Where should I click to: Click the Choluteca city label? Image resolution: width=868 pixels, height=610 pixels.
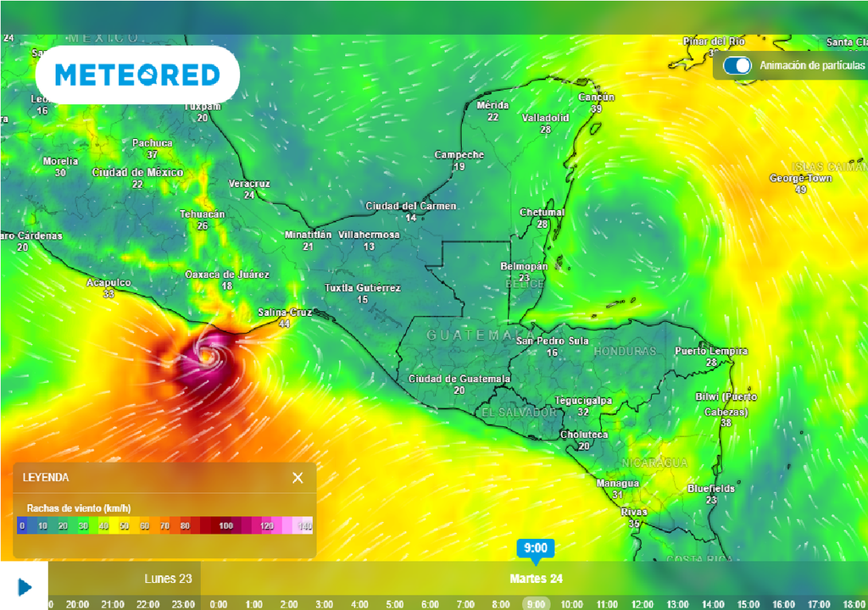584,435
